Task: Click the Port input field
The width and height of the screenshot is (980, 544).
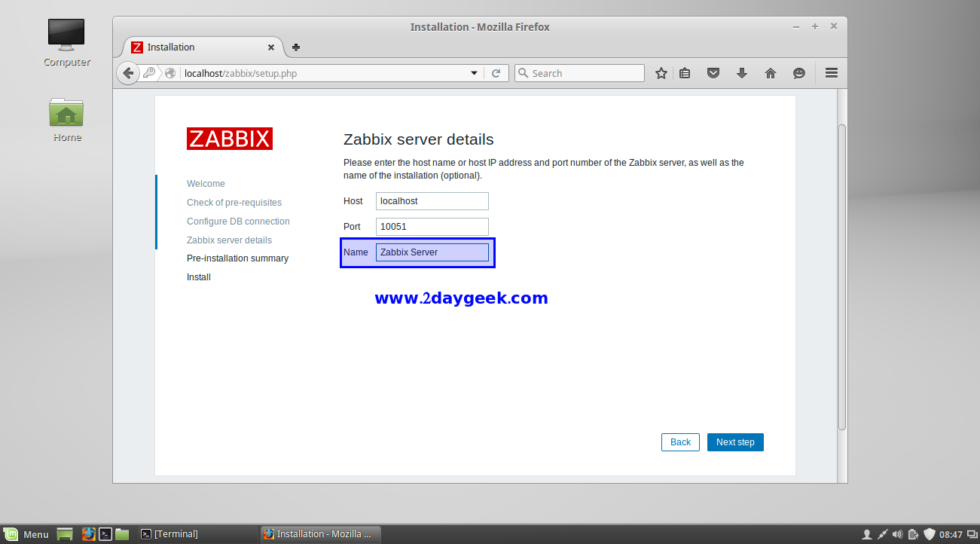Action: pos(432,227)
